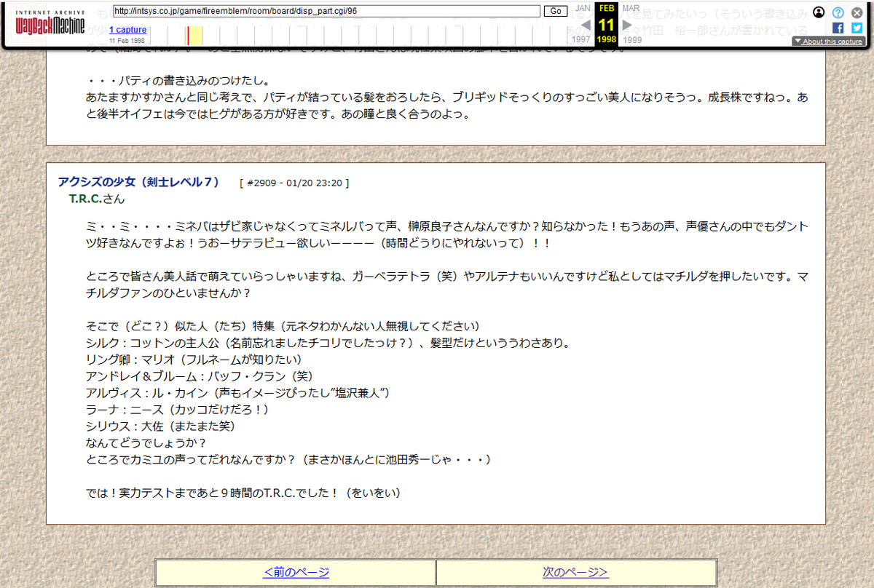Click the closing line '実力テストまであと９時間'
This screenshot has width=874, height=588.
[x=243, y=493]
